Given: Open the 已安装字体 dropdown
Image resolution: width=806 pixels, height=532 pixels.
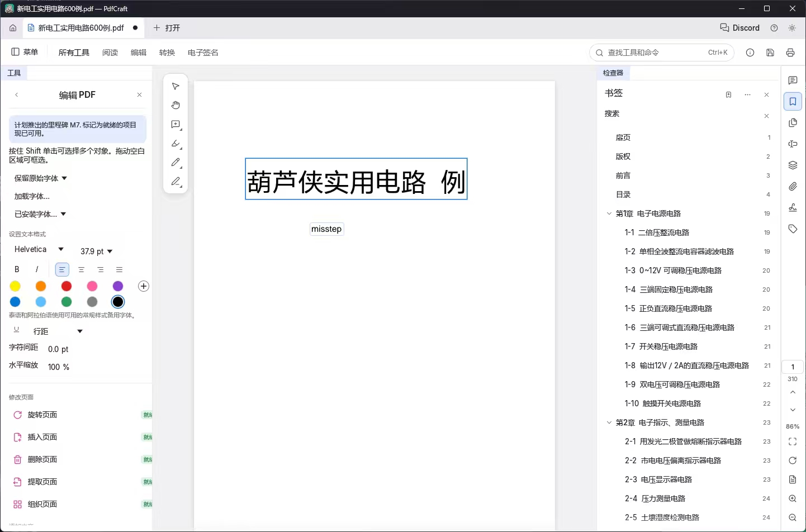Looking at the screenshot, I should click(x=40, y=214).
